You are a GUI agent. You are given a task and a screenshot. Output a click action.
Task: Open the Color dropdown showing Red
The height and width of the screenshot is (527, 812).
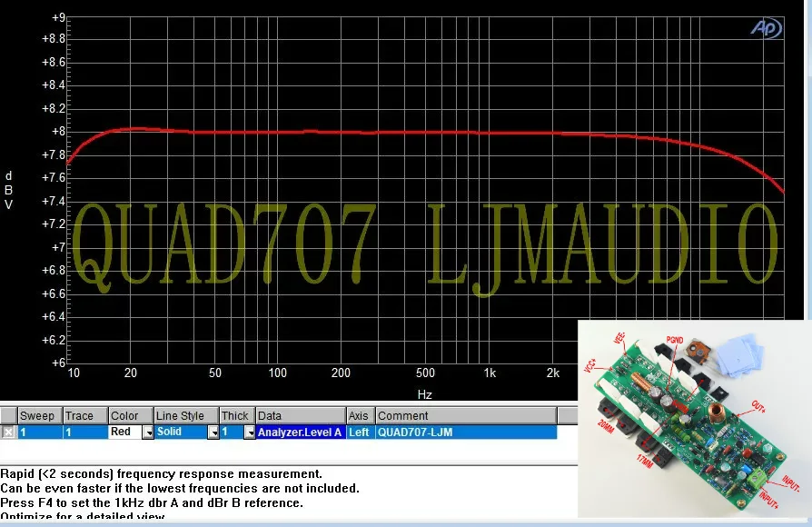click(148, 433)
